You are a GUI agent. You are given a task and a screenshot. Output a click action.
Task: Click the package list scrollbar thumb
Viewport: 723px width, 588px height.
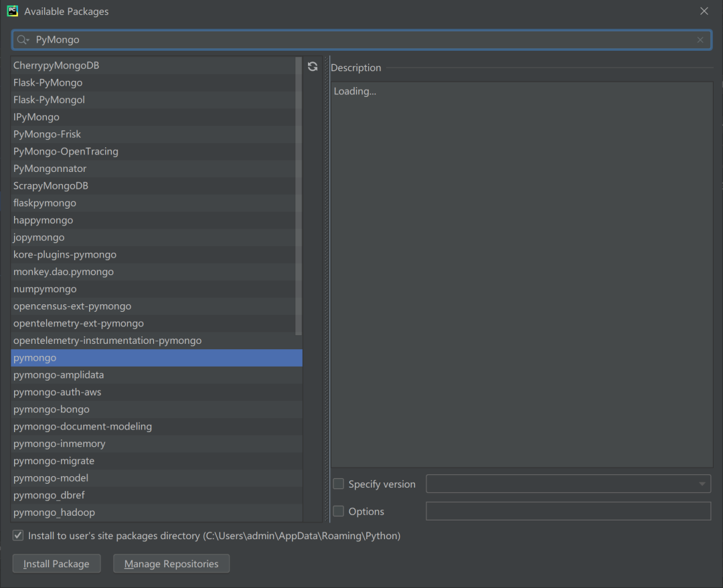tap(299, 196)
